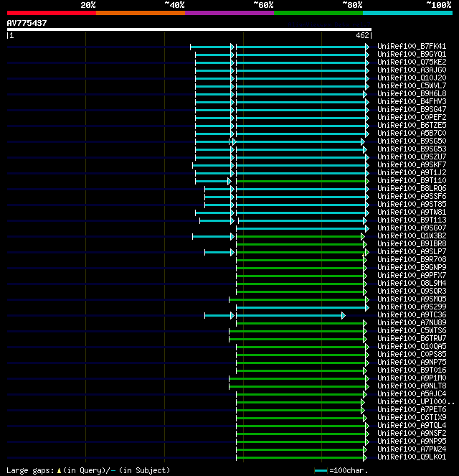Click the UniRef100_B9R708 label
This screenshot has width=459, height=476.
pyautogui.click(x=412, y=259)
